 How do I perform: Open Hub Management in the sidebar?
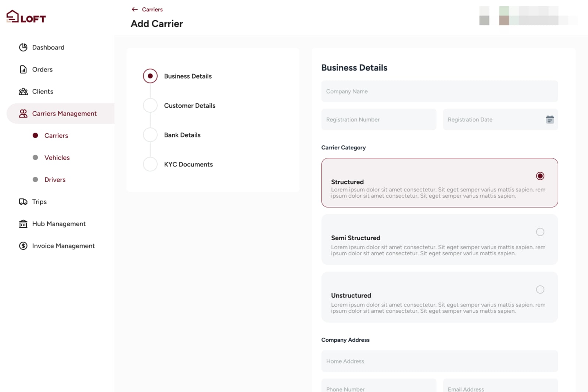tap(59, 224)
